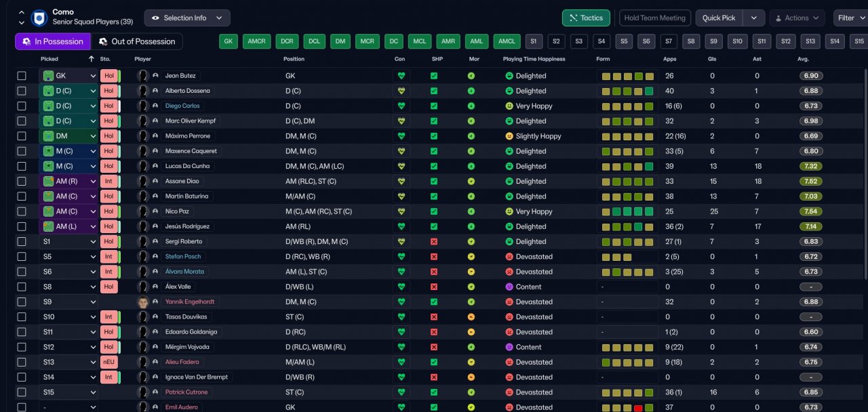The image size is (868, 412).
Task: Click Yannik Engelhardt's player portrait
Action: (142, 302)
